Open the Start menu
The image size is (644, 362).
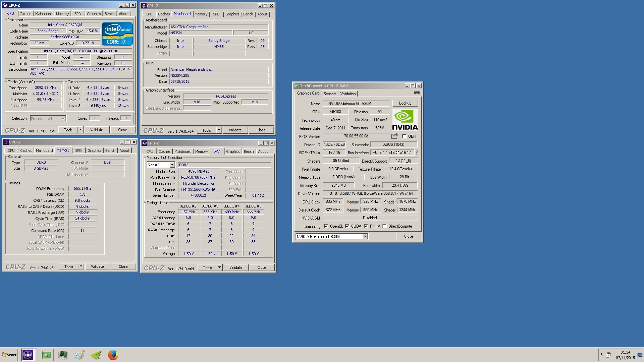tap(9, 355)
